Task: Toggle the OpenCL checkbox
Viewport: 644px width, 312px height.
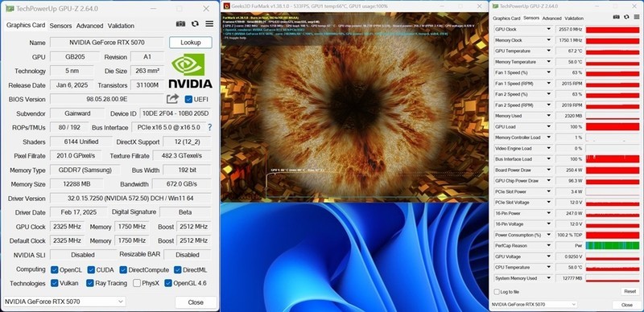Action: 54,269
